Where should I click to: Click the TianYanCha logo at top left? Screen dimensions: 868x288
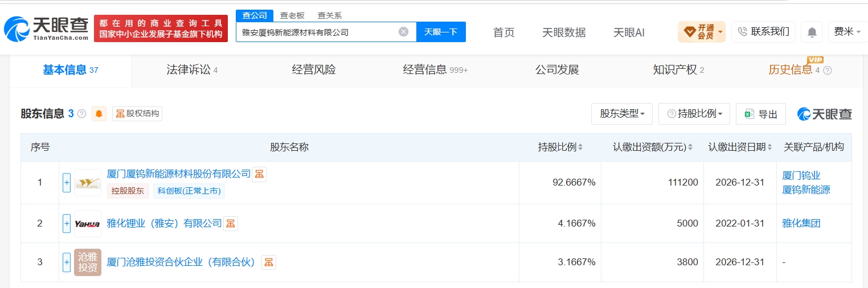[47, 28]
